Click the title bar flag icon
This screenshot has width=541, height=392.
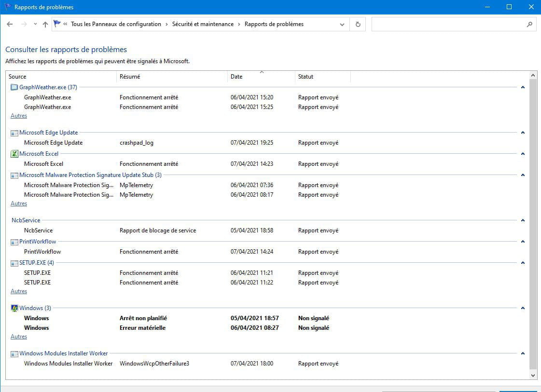tap(7, 7)
